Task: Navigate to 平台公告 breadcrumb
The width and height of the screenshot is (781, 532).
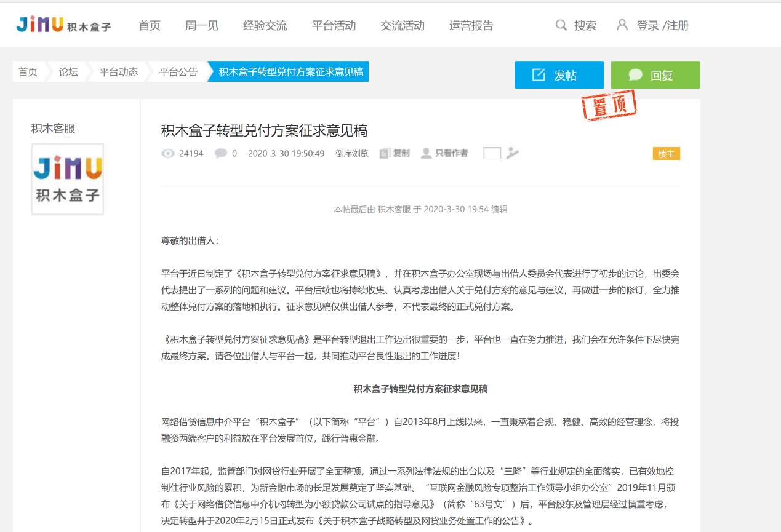Action: pyautogui.click(x=178, y=72)
